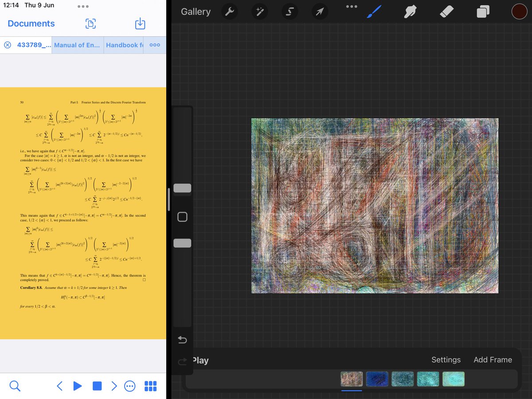Show page thumbnails grid view

point(151,386)
